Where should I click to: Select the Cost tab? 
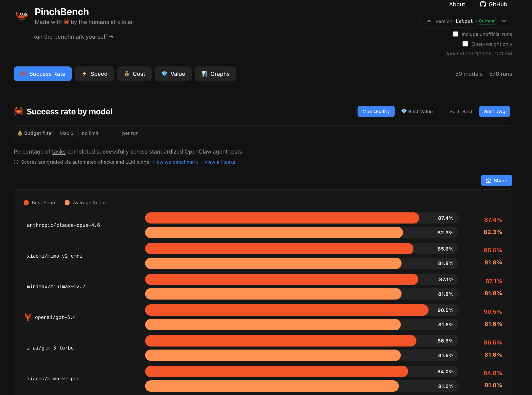click(135, 74)
